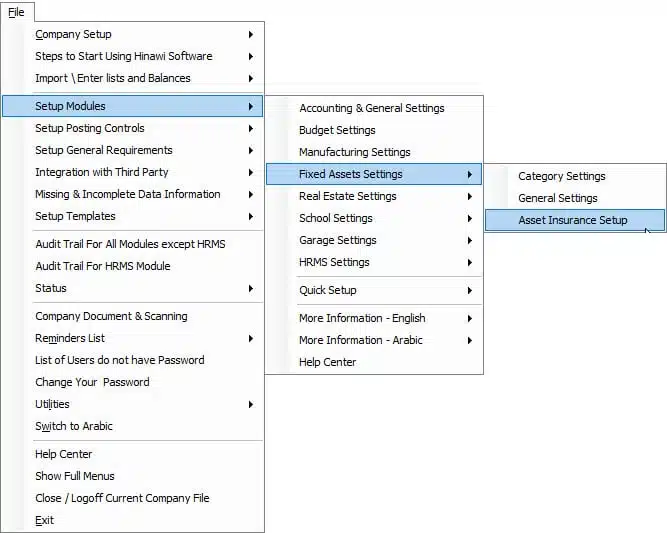Choose Change Your Password
Viewport: 667px width, 533px height.
[x=133, y=382]
